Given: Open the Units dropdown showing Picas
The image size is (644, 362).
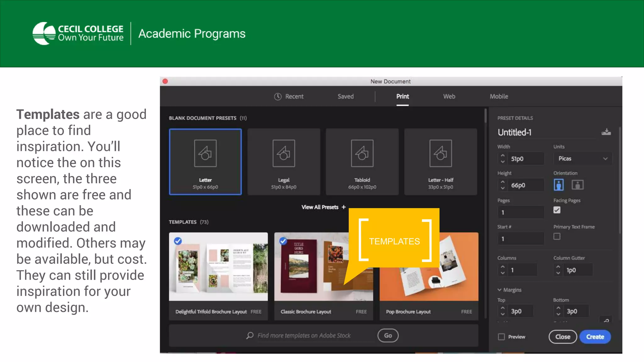Looking at the screenshot, I should pyautogui.click(x=582, y=159).
